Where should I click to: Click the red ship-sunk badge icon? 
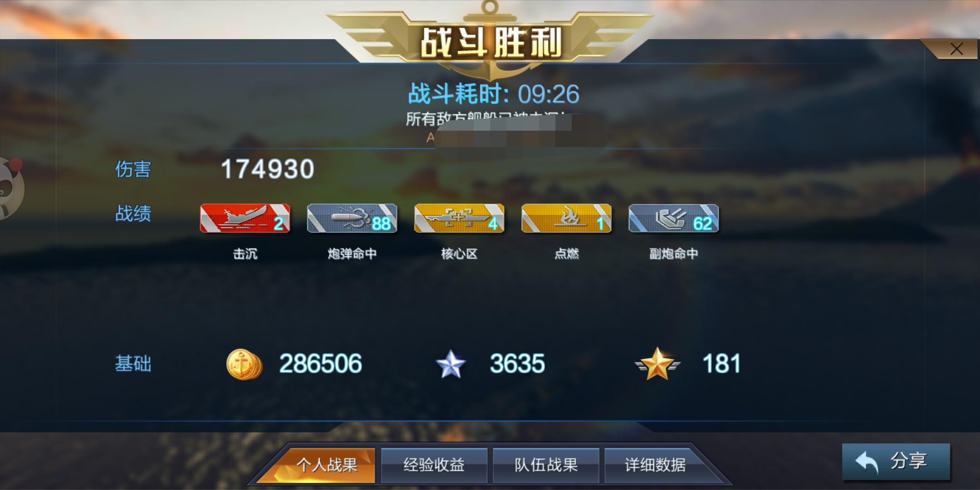click(x=245, y=218)
